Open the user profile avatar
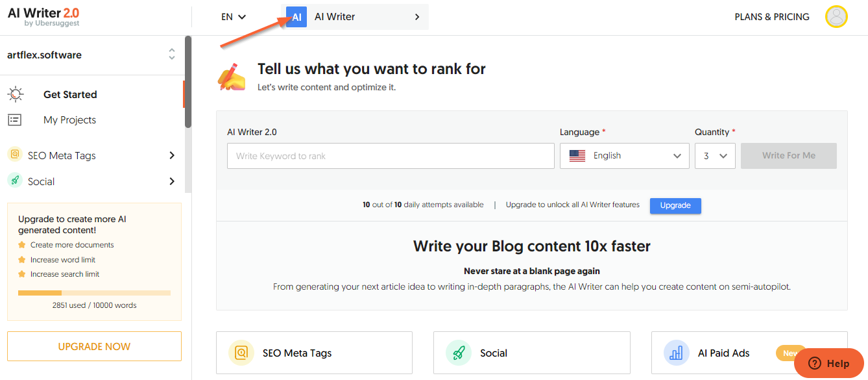 [836, 17]
